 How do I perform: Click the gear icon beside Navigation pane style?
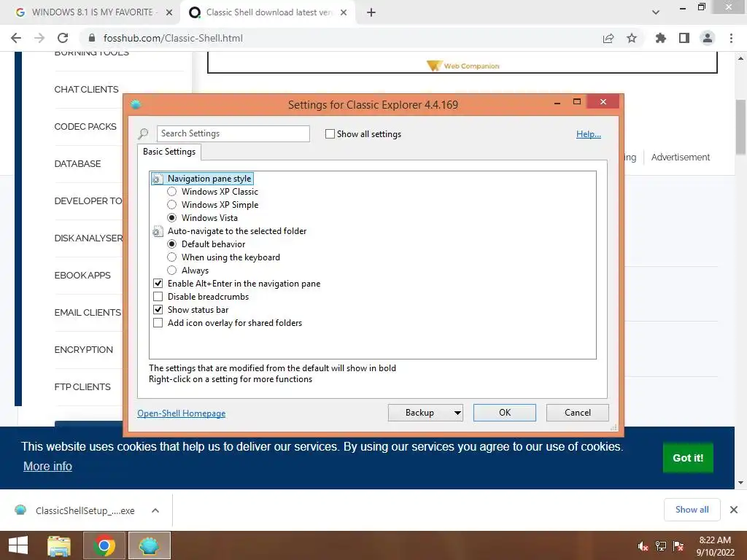coord(158,179)
